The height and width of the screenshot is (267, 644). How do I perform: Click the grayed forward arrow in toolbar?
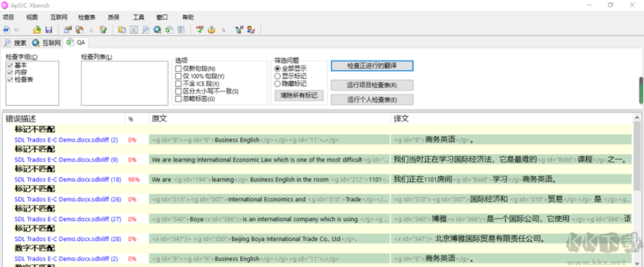click(17, 30)
